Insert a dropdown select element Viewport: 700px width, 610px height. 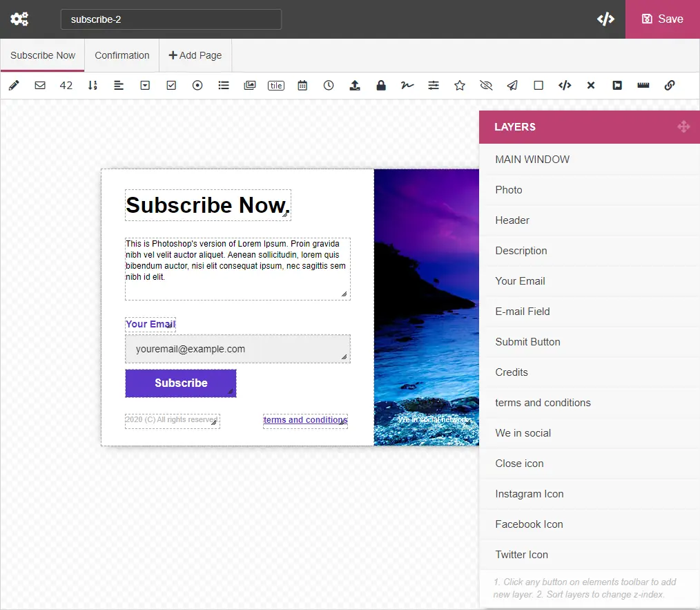coord(145,85)
